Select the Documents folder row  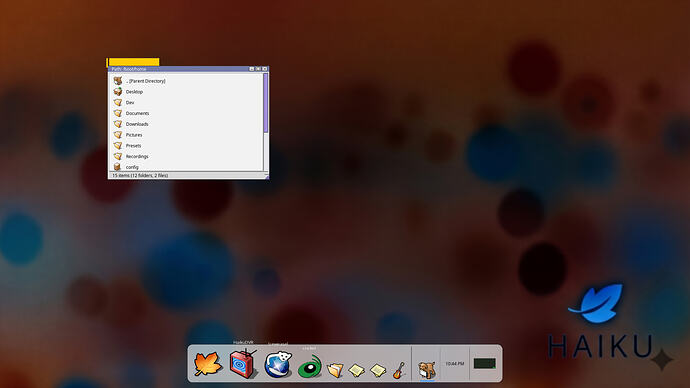pos(186,113)
